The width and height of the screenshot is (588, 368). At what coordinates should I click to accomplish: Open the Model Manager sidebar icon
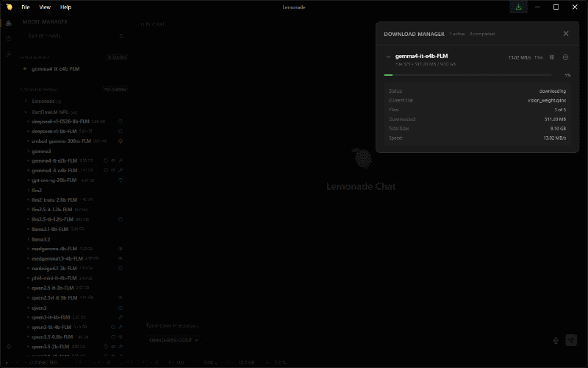click(9, 23)
